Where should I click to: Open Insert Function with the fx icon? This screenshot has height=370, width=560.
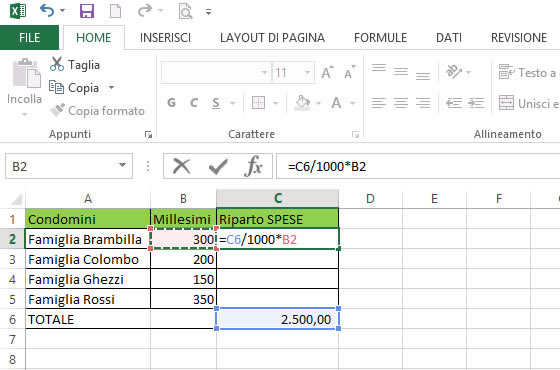[x=253, y=166]
